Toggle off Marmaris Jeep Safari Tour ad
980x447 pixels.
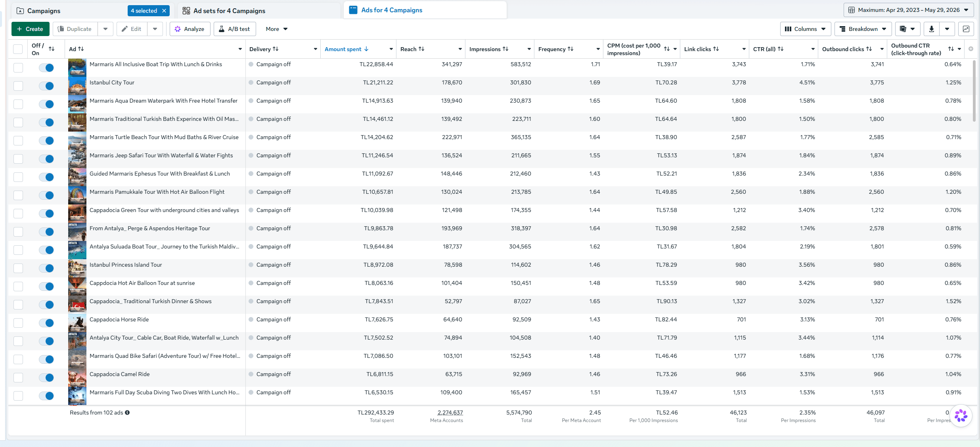click(x=46, y=159)
